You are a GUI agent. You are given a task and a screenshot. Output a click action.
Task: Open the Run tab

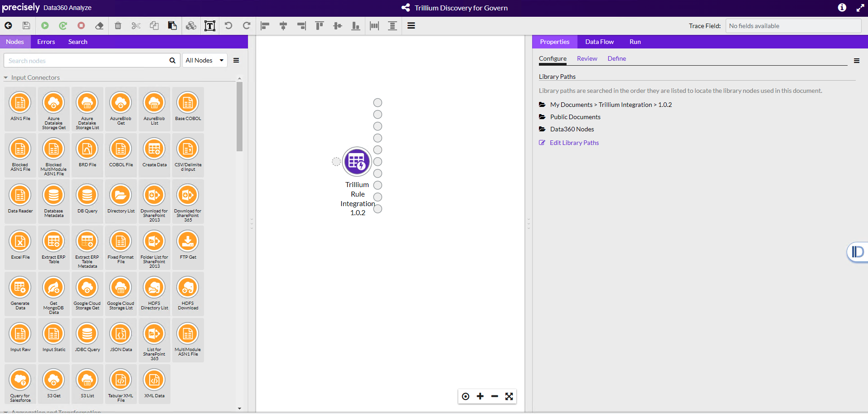(635, 42)
